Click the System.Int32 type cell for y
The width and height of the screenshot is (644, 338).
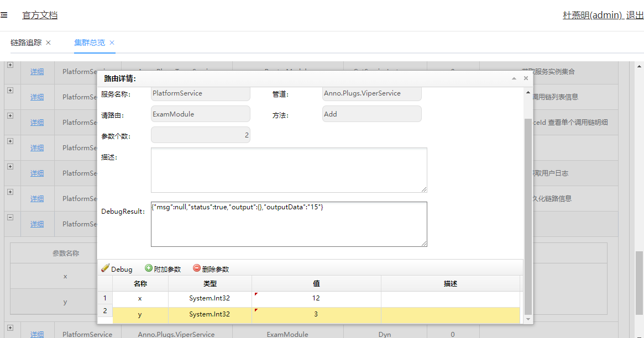click(x=210, y=314)
